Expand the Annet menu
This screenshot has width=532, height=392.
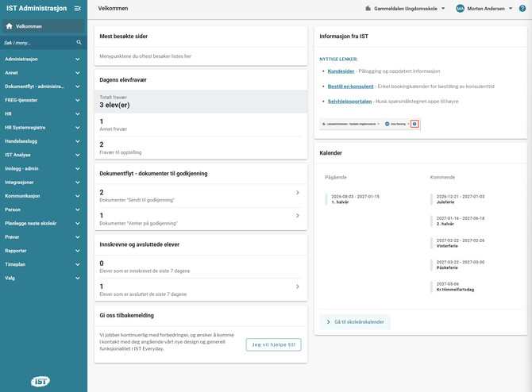tap(43, 72)
